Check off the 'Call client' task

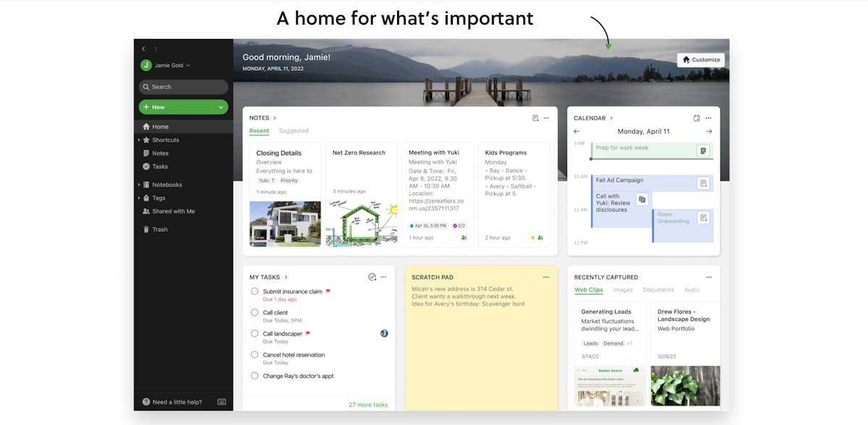[255, 312]
